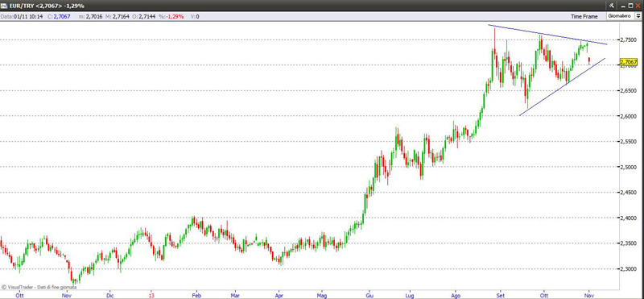Click the Mar month axis label
The image size is (644, 299).
235,295
